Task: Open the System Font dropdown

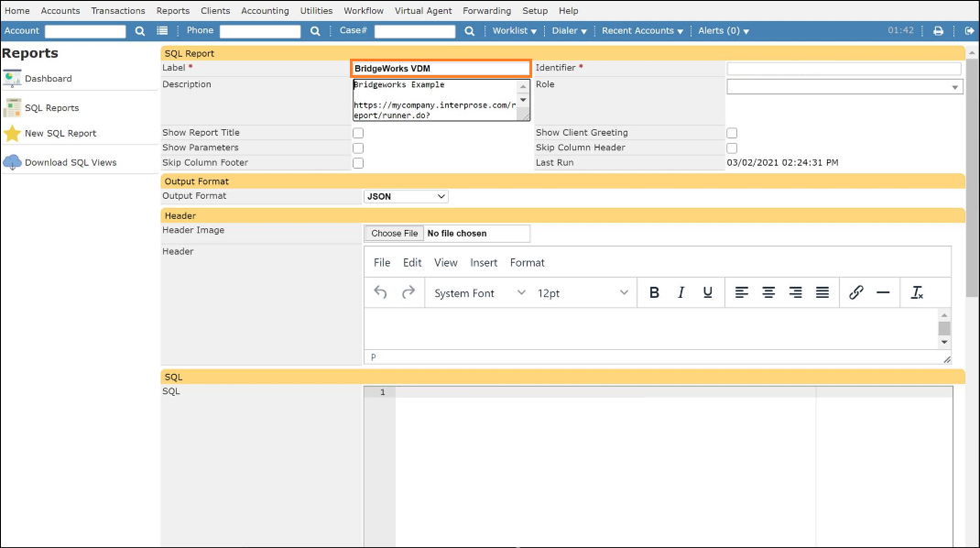Action: coord(479,292)
